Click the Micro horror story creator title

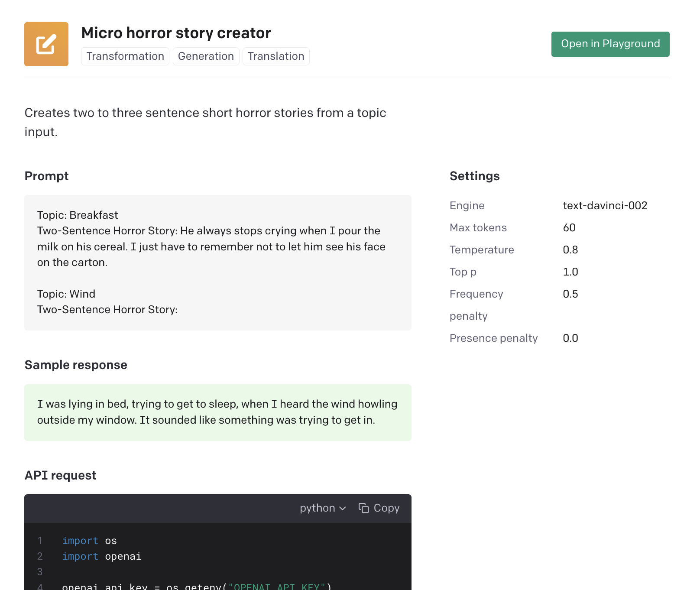tap(176, 33)
